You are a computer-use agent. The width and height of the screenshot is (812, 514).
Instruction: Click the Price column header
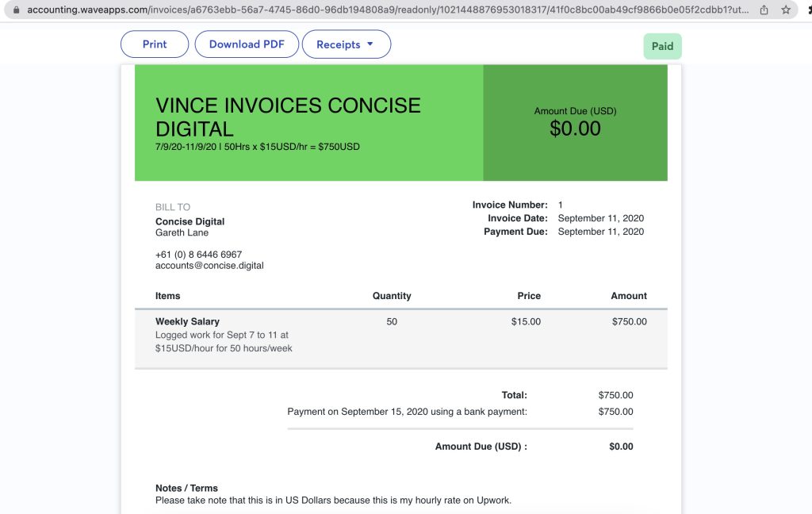click(529, 296)
